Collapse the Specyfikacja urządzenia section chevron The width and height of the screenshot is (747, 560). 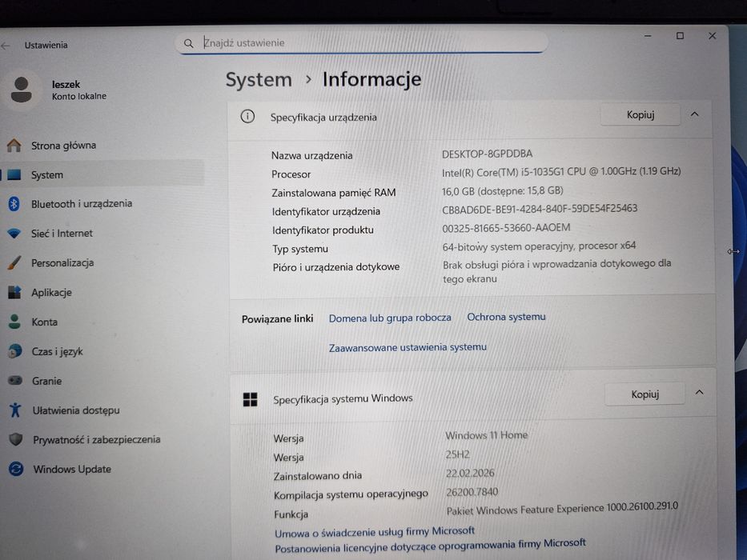(x=695, y=114)
